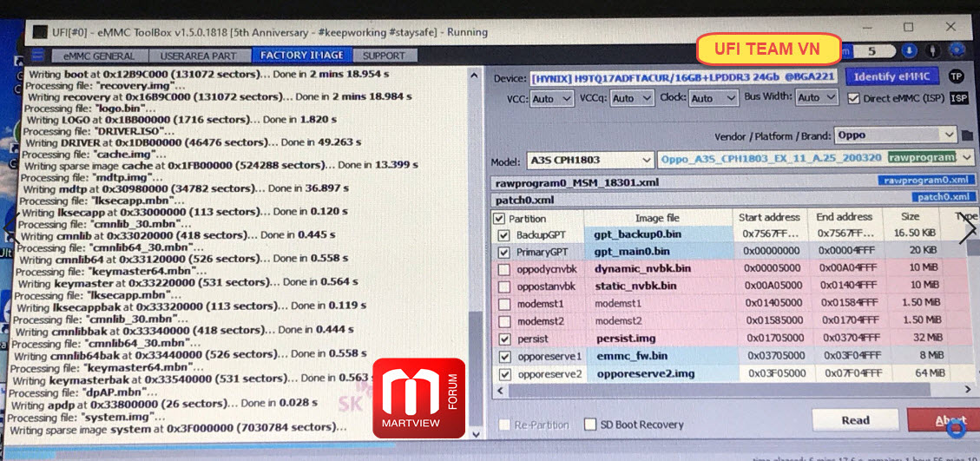This screenshot has height=461, width=980.
Task: Click the red Abort button
Action: (x=946, y=420)
